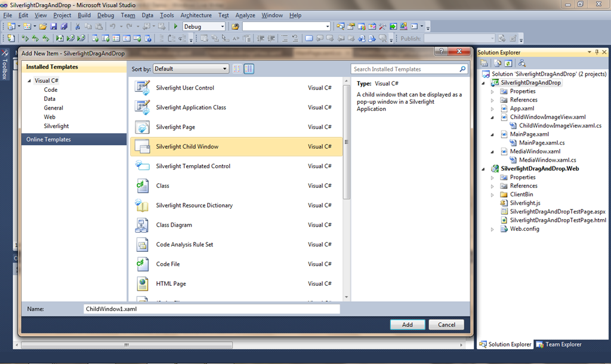Image resolution: width=611 pixels, height=364 pixels.
Task: Switch to medium icons list view
Action: pyautogui.click(x=249, y=69)
